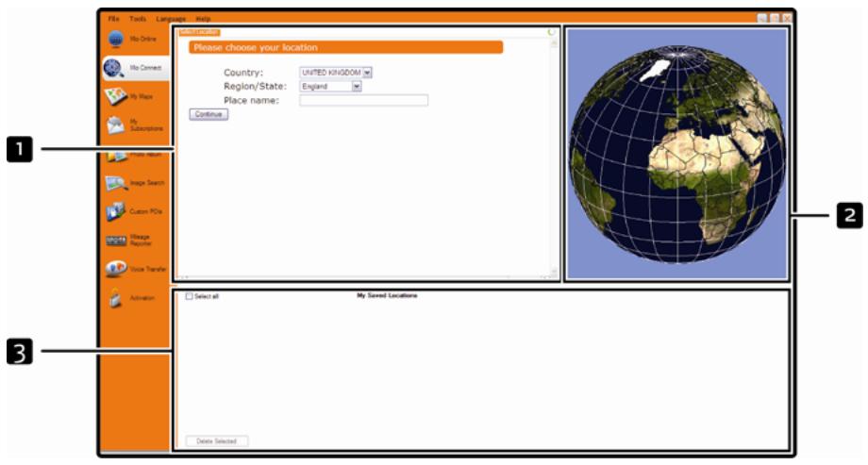Click the Region/State: label
868x465 pixels.
pyautogui.click(x=255, y=87)
